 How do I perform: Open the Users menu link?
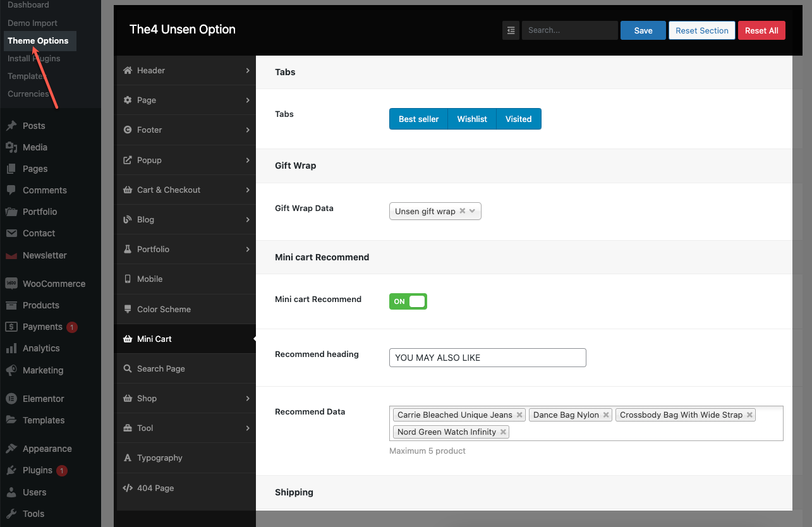pyautogui.click(x=35, y=492)
